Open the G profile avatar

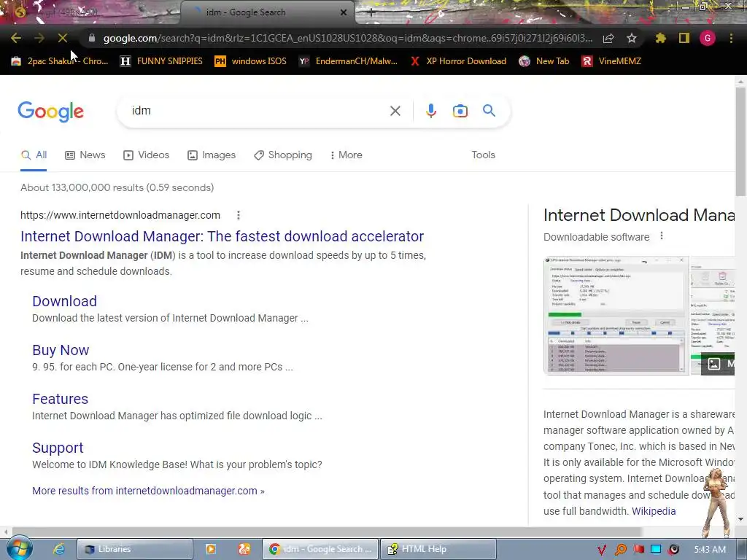click(x=708, y=38)
